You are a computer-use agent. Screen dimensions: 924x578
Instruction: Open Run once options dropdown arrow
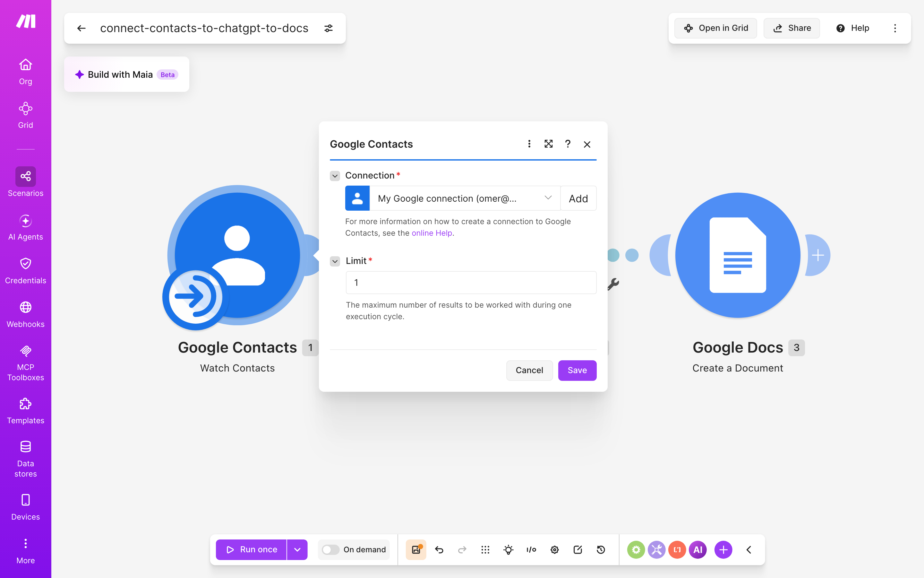(x=297, y=549)
